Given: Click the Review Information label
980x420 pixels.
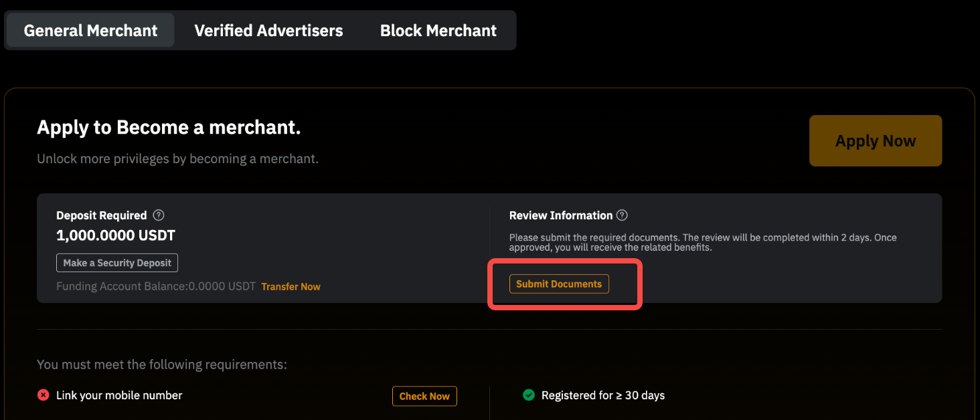Looking at the screenshot, I should tap(560, 215).
